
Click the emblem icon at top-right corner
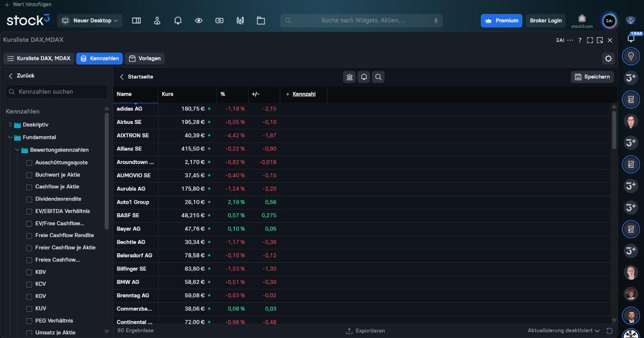630,20
